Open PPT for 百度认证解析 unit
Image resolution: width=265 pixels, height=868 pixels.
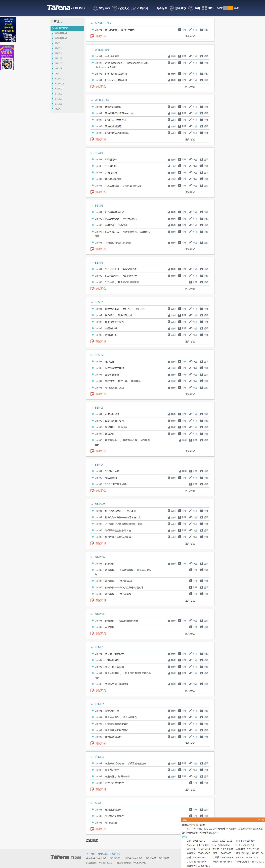click(182, 414)
